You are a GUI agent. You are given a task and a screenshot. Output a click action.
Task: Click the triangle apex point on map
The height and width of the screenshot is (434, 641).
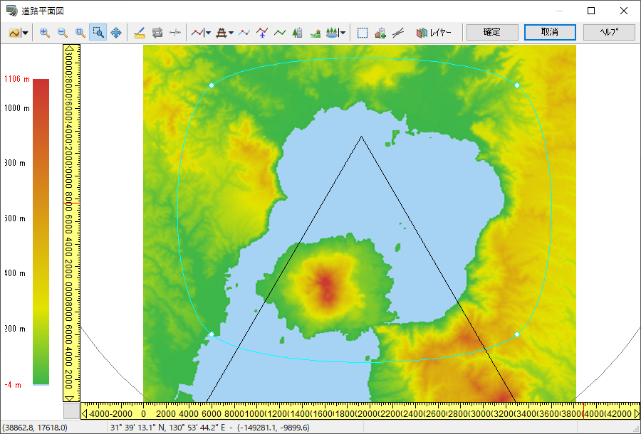point(361,137)
